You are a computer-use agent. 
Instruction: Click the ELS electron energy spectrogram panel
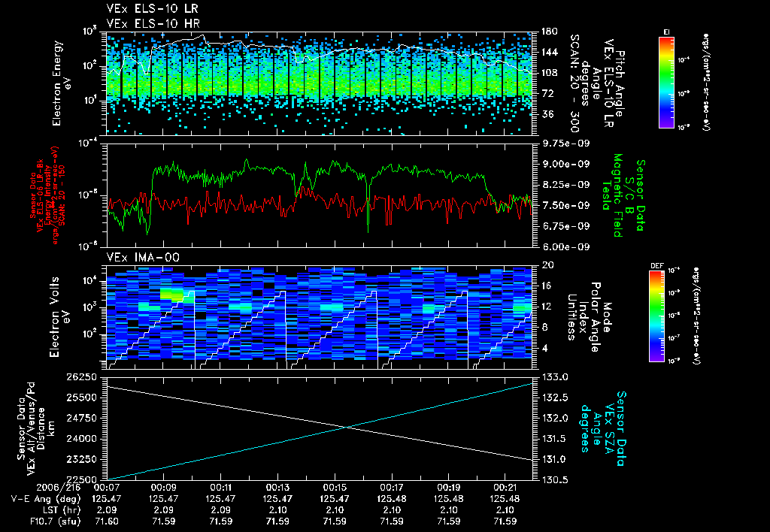point(319,83)
